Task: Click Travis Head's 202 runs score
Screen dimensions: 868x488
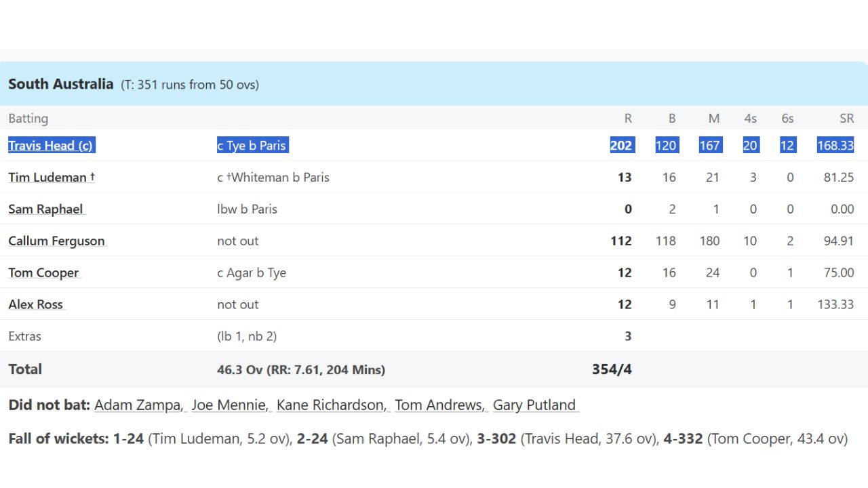Action: click(x=621, y=146)
